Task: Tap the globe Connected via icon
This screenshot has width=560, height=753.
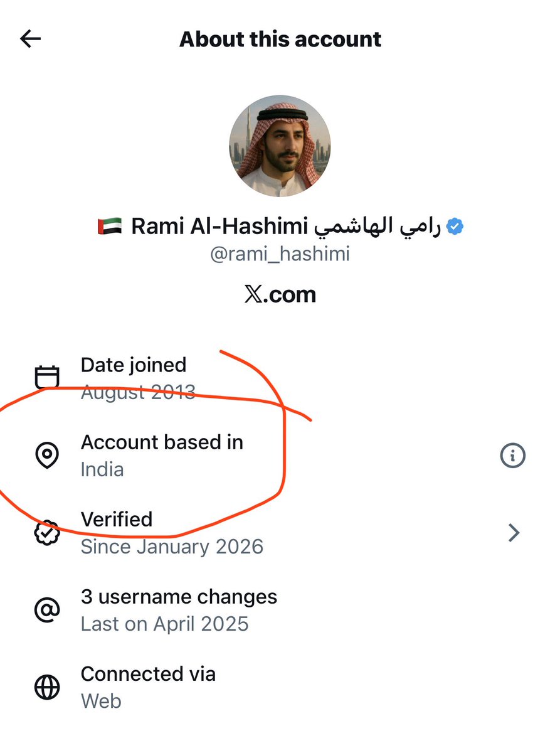Action: pyautogui.click(x=46, y=687)
